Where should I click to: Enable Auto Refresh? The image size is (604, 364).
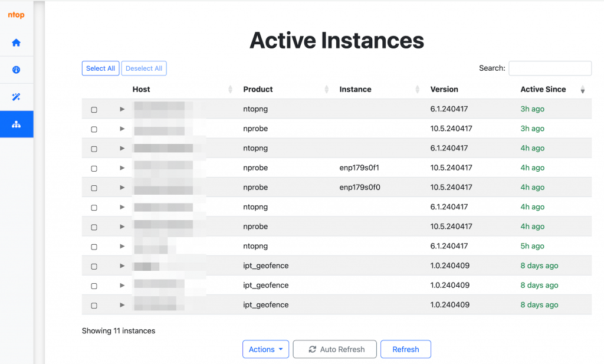click(x=335, y=349)
